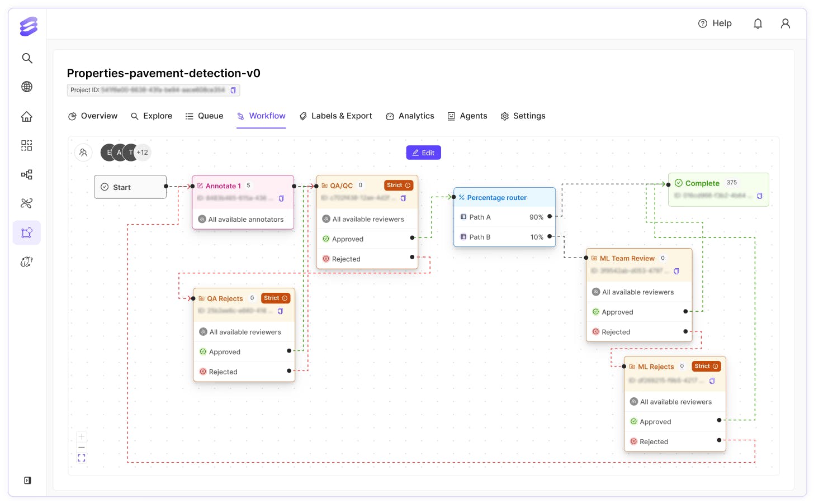This screenshot has width=814, height=504.
Task: Zoom out on the workflow canvas
Action: (82, 447)
